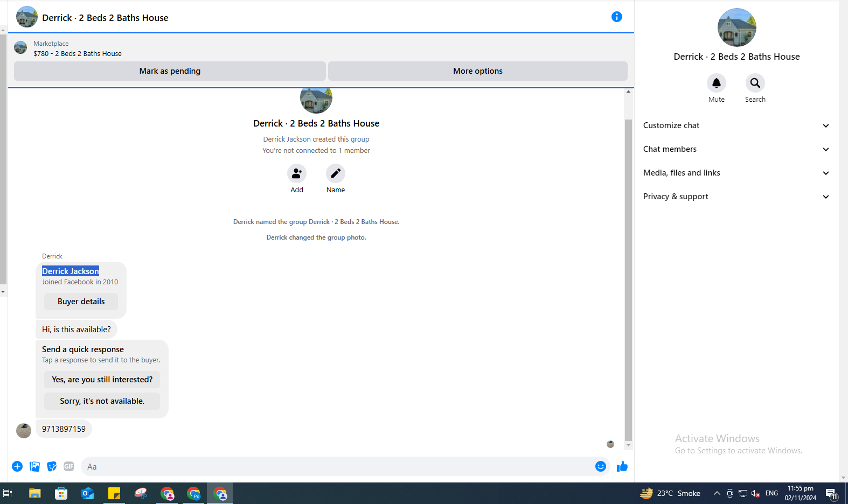848x504 pixels.
Task: Edit group name with the pencil icon
Action: click(336, 173)
